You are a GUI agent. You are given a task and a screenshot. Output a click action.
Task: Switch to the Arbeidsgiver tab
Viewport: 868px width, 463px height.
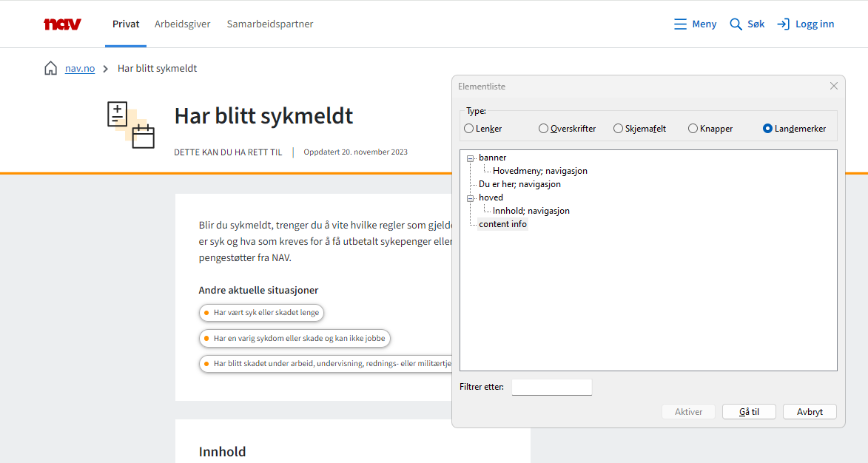183,23
